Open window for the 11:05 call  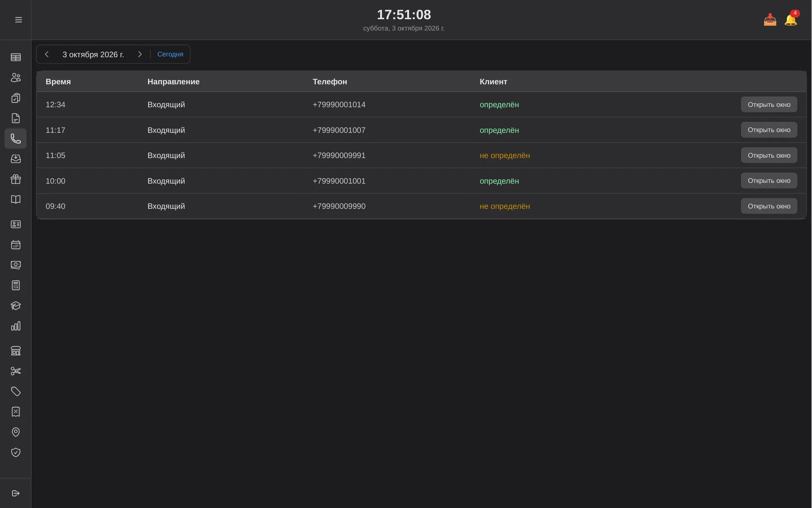coord(769,155)
